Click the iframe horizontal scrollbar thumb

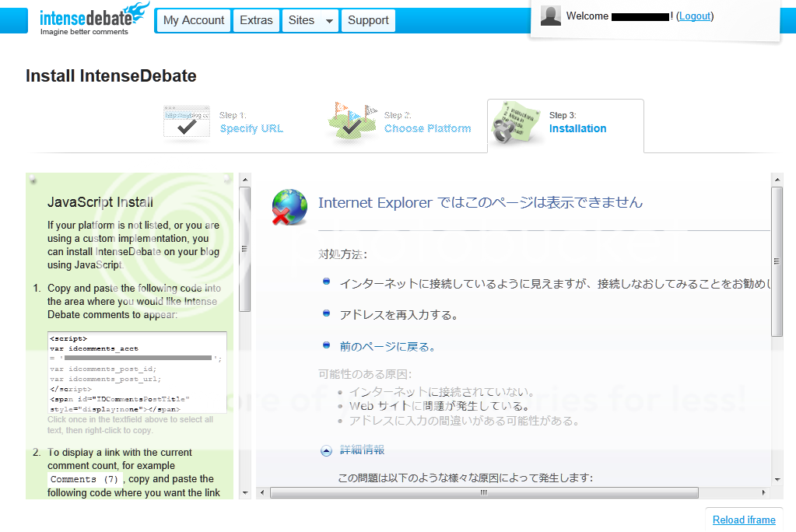pyautogui.click(x=484, y=492)
